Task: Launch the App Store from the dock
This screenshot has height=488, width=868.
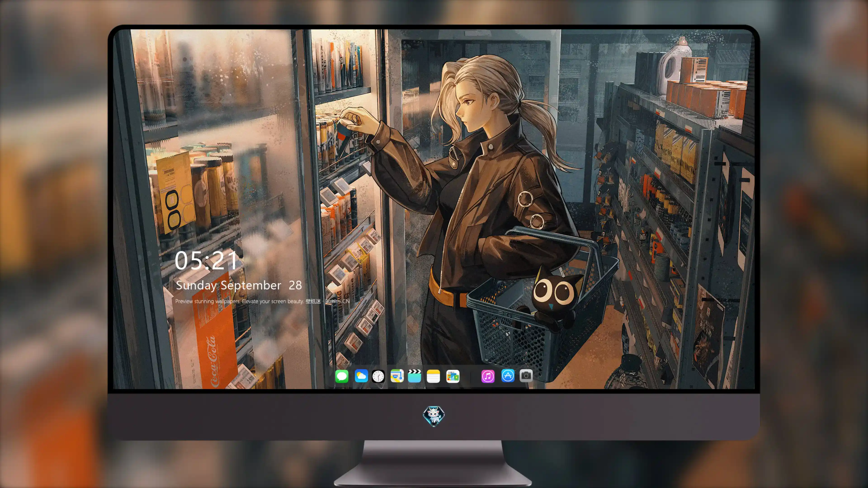Action: point(508,375)
